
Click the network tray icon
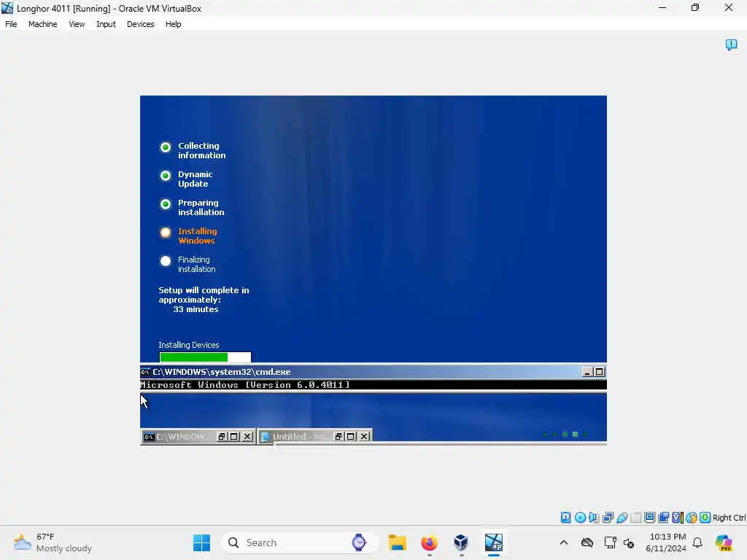tap(610, 542)
